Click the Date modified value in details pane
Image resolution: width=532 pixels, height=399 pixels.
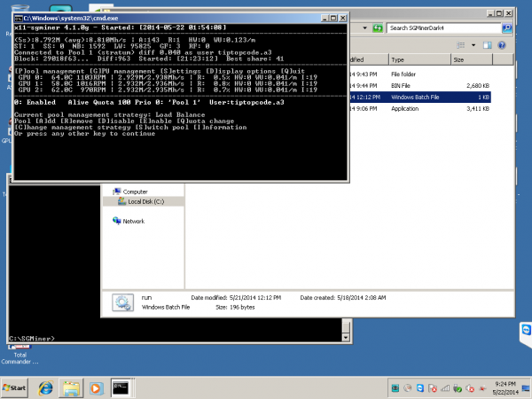(255, 298)
